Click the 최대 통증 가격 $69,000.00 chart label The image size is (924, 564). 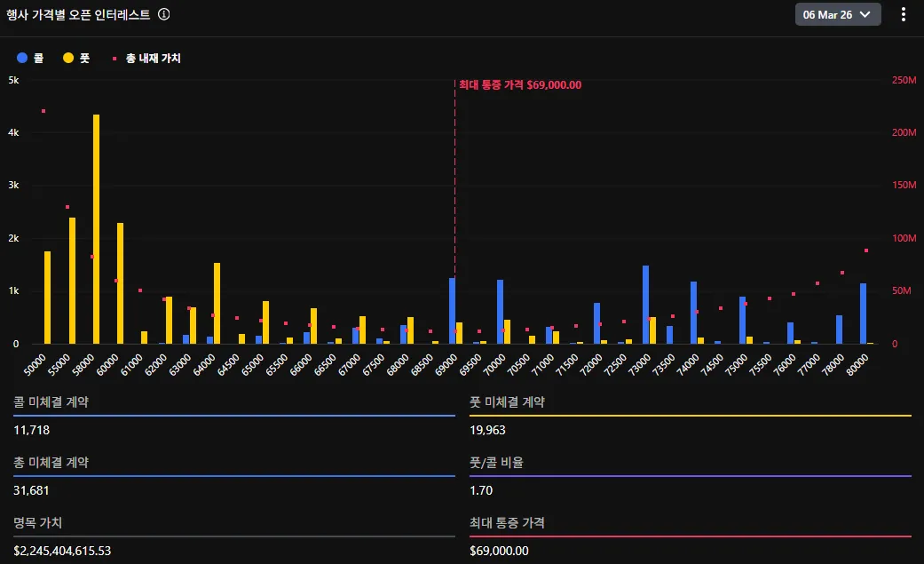pyautogui.click(x=519, y=84)
